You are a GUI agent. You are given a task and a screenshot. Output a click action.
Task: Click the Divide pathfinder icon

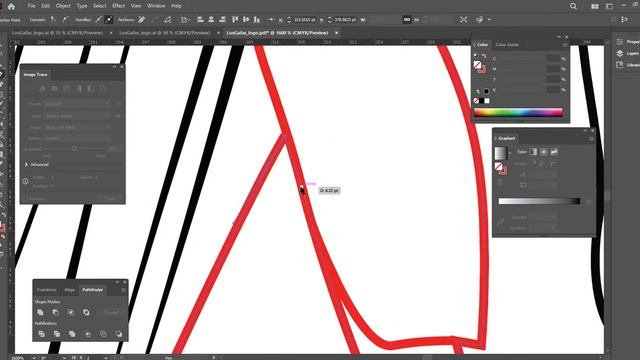tap(41, 334)
